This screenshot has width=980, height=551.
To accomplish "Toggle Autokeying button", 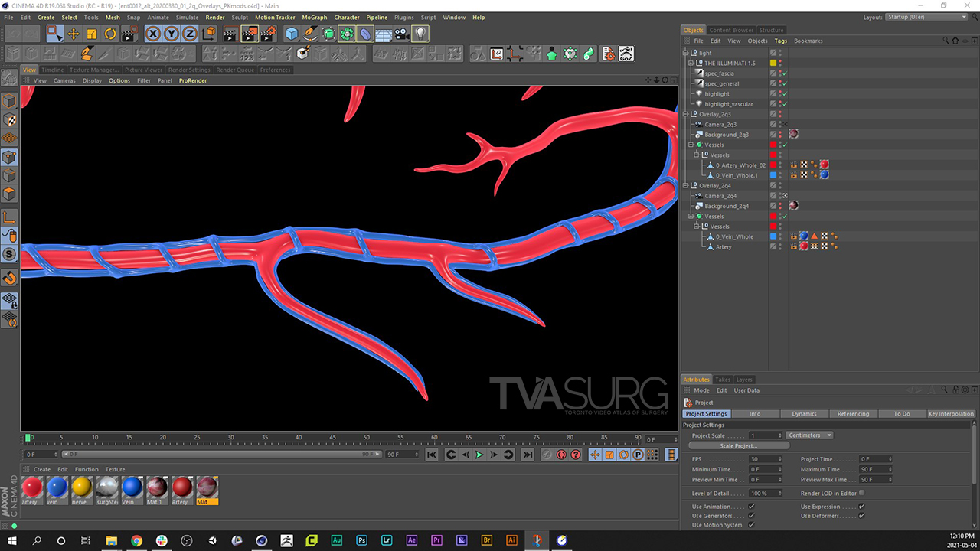I will click(561, 455).
